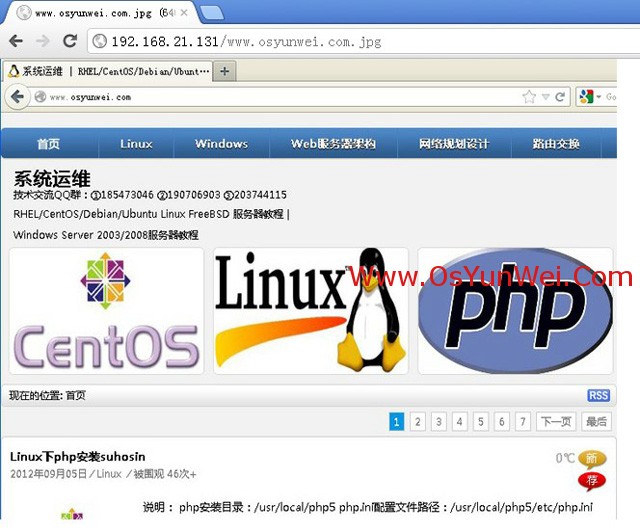Open new tab with Firefox plus button
This screenshot has height=532, width=640.
click(x=224, y=71)
